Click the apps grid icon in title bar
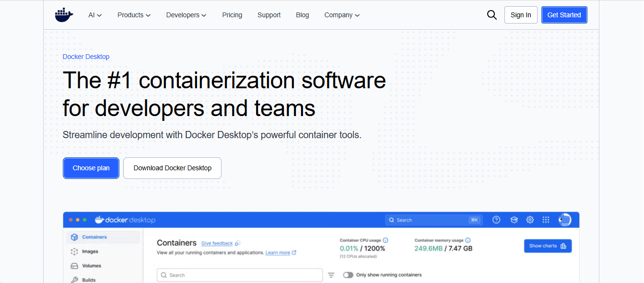This screenshot has height=283, width=644. (x=546, y=219)
